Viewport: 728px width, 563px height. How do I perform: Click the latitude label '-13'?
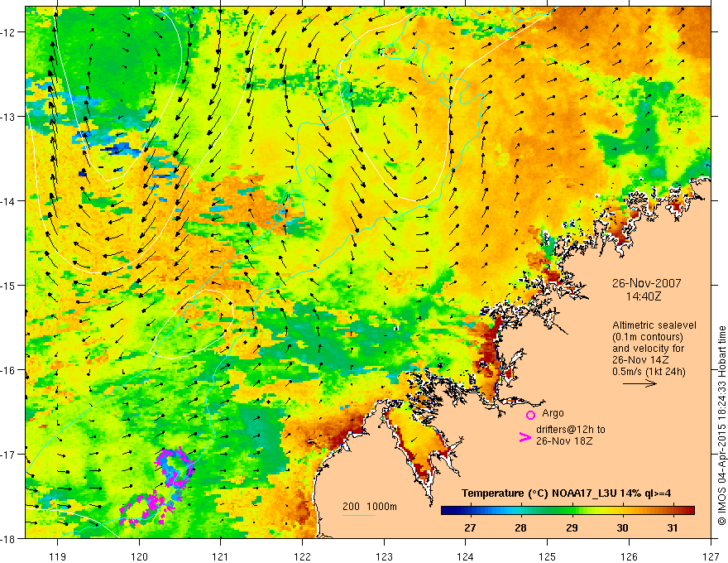point(8,117)
